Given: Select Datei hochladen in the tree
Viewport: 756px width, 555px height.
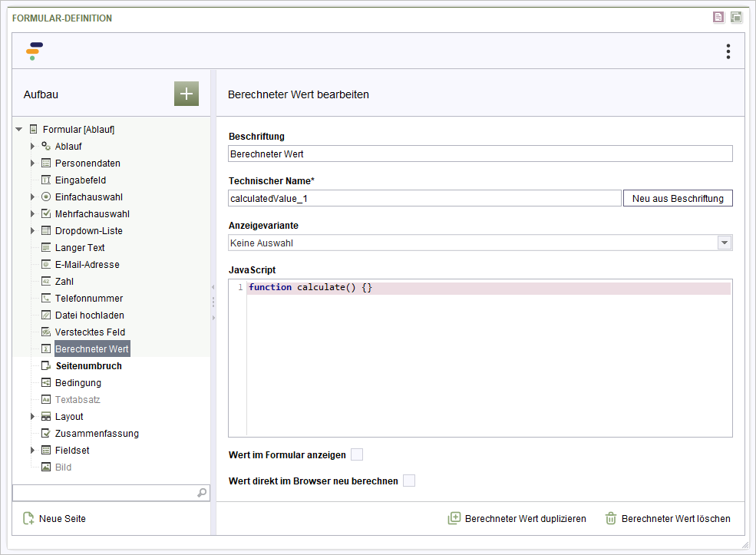Looking at the screenshot, I should 90,315.
